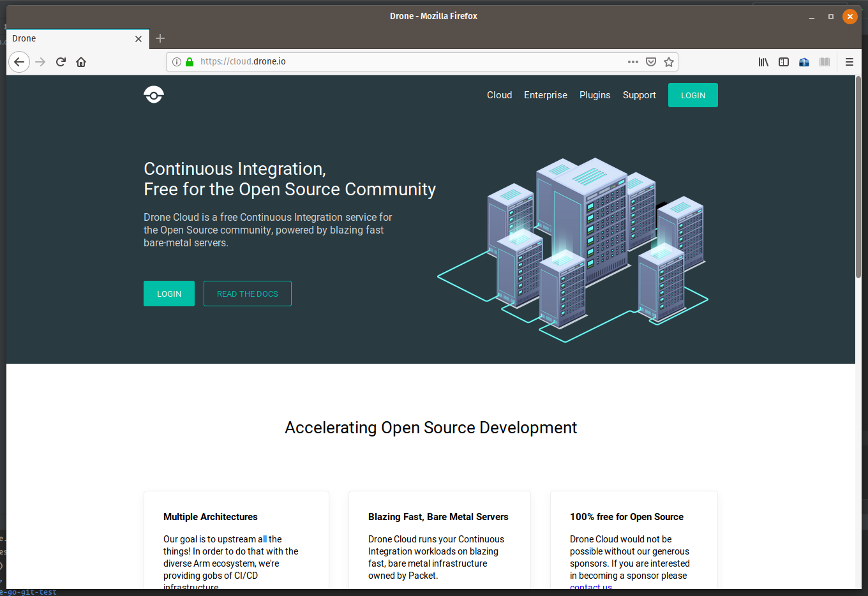Show the sidebars panel
This screenshot has height=596, width=868.
coord(784,62)
